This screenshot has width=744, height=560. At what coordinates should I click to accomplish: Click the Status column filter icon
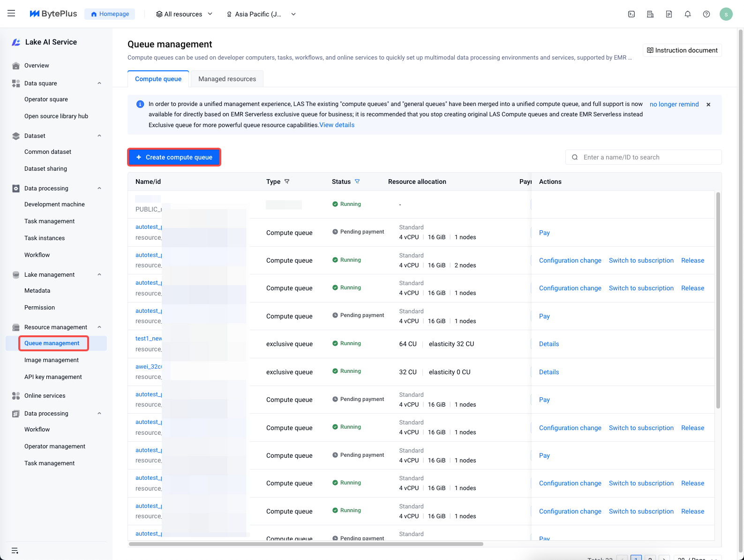[357, 182]
